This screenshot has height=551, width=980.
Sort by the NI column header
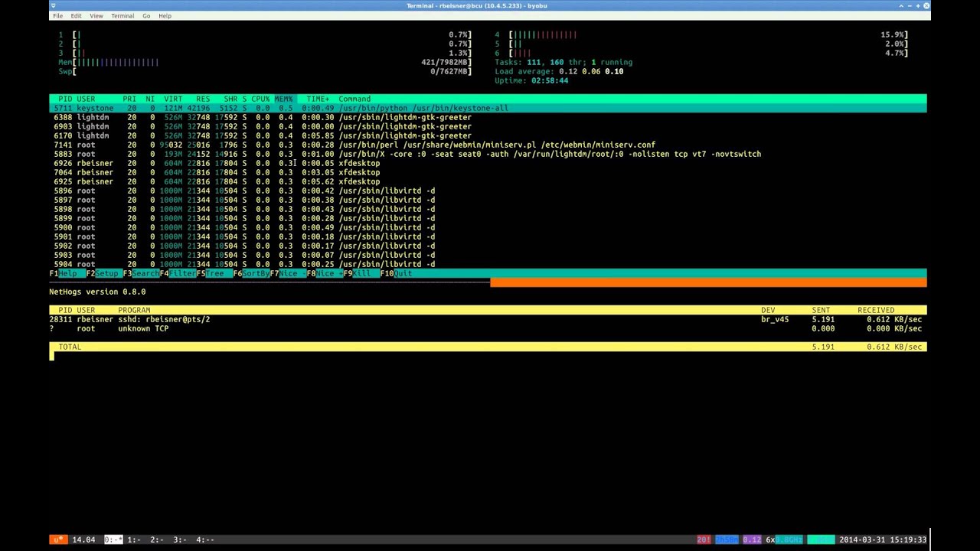click(x=150, y=99)
